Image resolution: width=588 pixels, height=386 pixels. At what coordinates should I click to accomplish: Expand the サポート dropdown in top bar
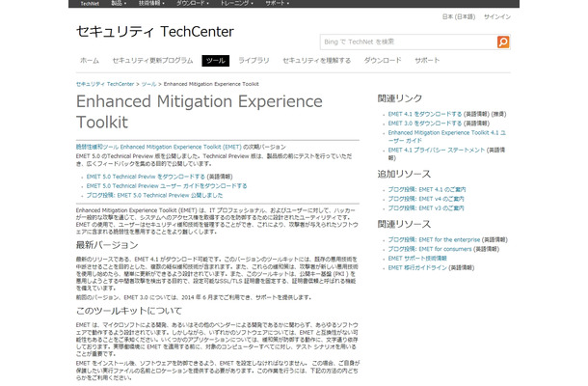coord(277,4)
